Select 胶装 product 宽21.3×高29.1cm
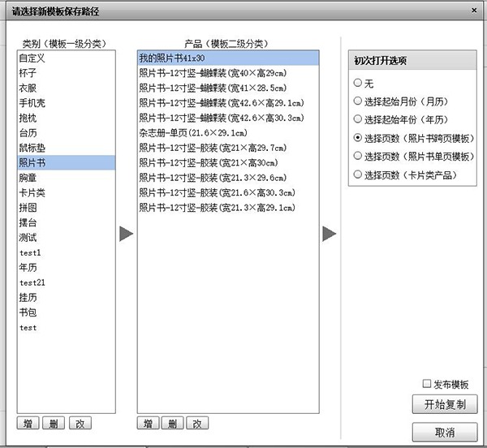 (x=228, y=208)
